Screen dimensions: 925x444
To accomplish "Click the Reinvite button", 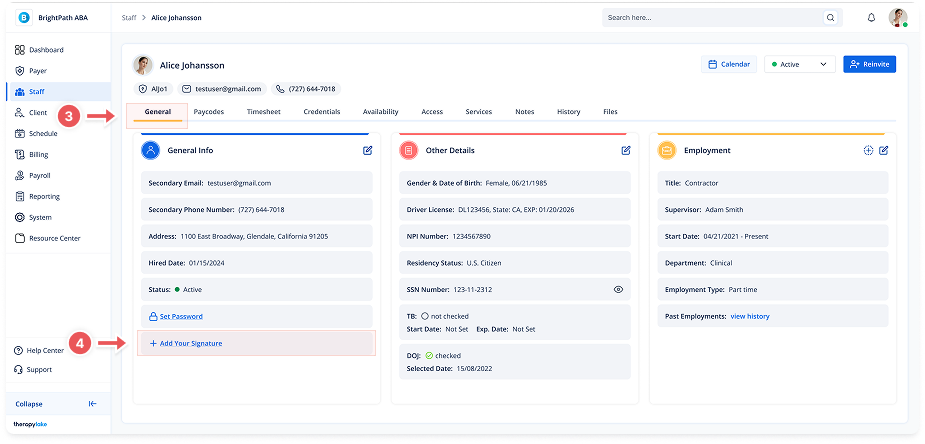I will [869, 64].
